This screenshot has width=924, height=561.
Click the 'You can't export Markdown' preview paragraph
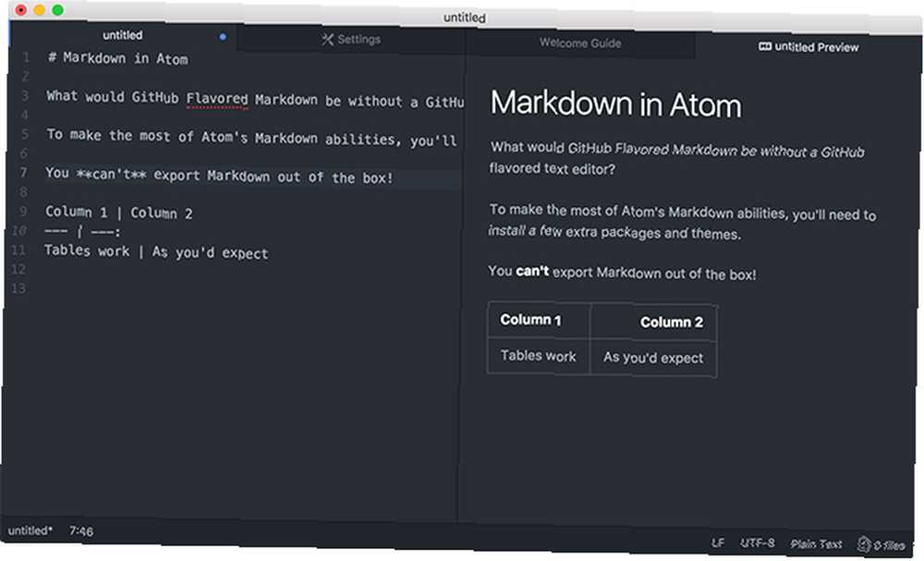pos(622,273)
